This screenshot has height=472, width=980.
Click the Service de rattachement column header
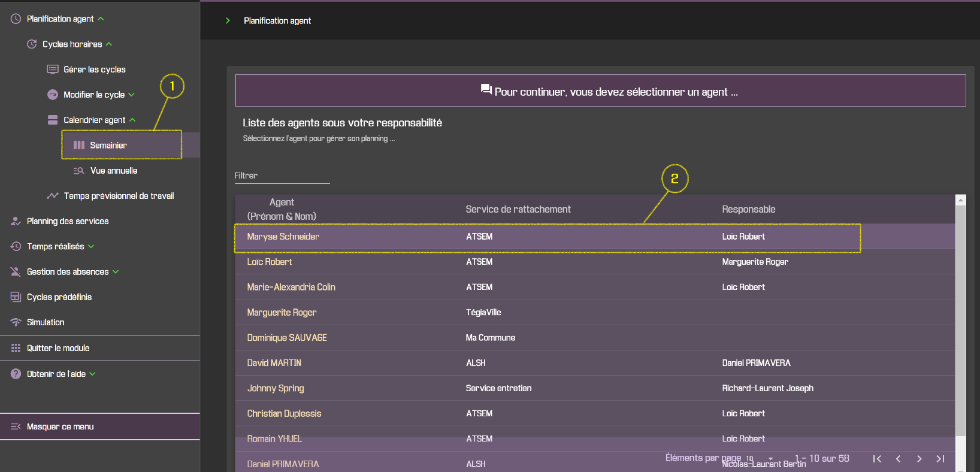tap(518, 209)
